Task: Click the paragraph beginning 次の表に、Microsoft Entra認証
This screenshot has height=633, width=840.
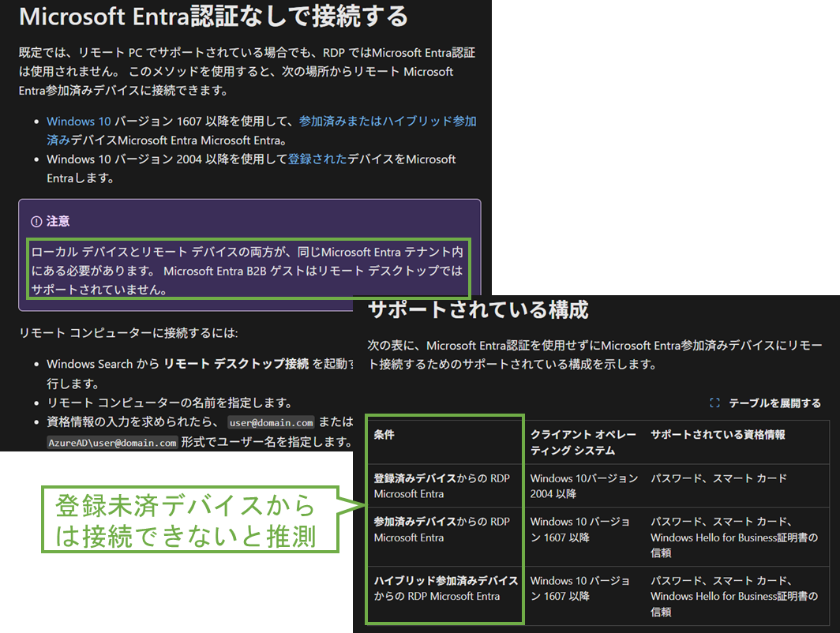Action: pyautogui.click(x=594, y=354)
